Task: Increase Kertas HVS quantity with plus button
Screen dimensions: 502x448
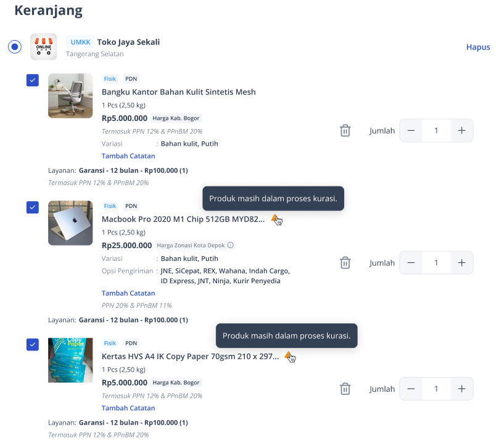Action: [x=462, y=389]
